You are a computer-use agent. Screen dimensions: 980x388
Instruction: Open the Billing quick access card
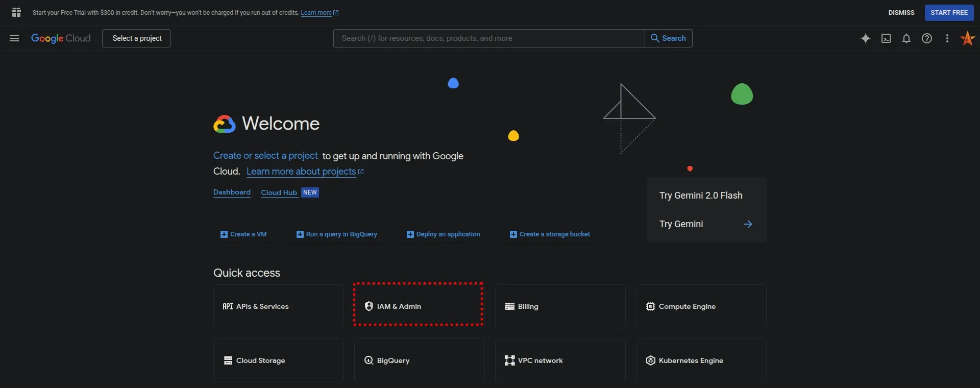coord(560,306)
